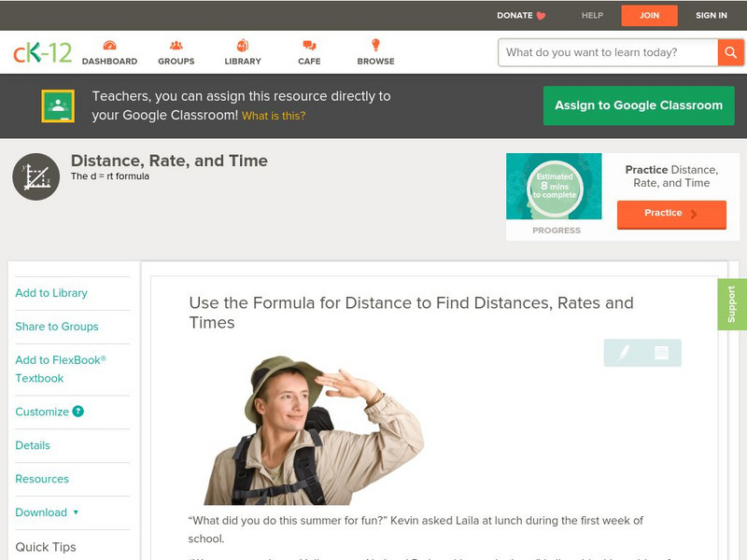The width and height of the screenshot is (747, 560).
Task: Open the Resources link
Action: tap(42, 479)
